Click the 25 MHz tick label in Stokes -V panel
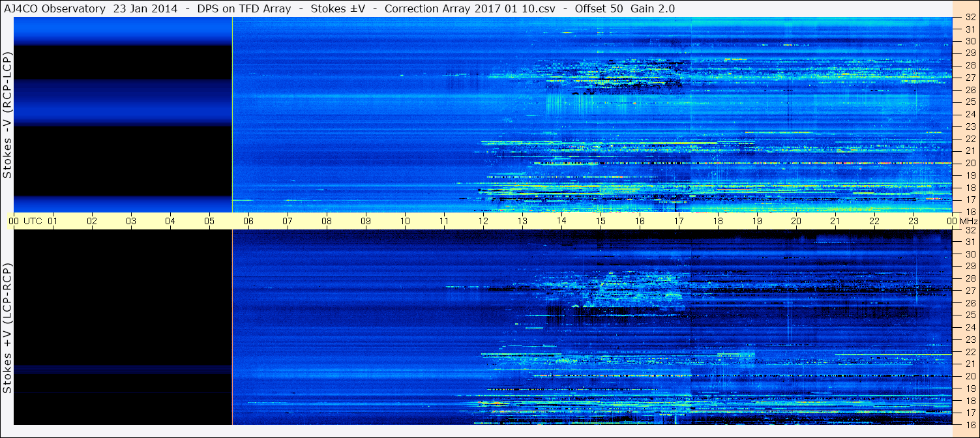Image resolution: width=980 pixels, height=438 pixels. pyautogui.click(x=970, y=102)
